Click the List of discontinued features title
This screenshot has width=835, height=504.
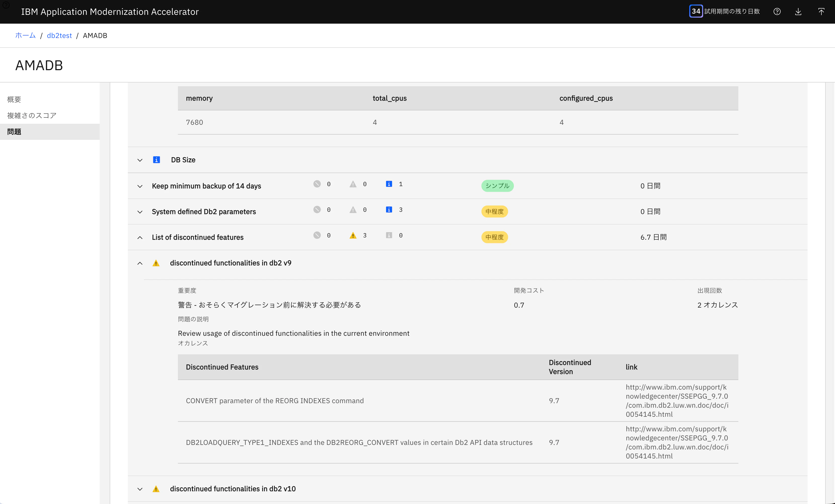198,237
